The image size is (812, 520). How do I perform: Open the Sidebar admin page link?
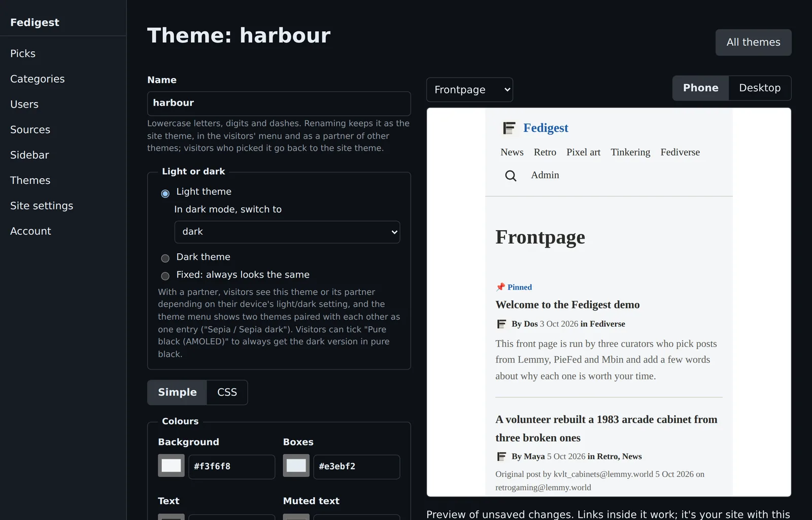[x=29, y=155]
